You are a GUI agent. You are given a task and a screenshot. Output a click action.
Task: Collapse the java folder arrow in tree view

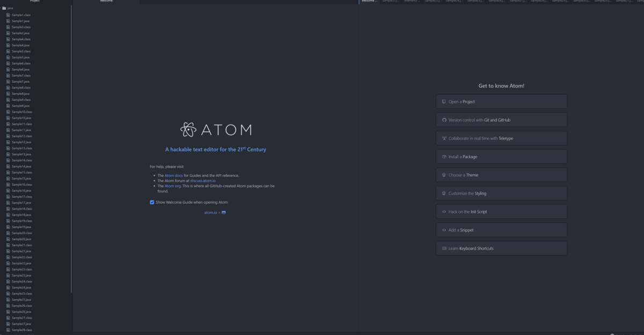(2, 8)
